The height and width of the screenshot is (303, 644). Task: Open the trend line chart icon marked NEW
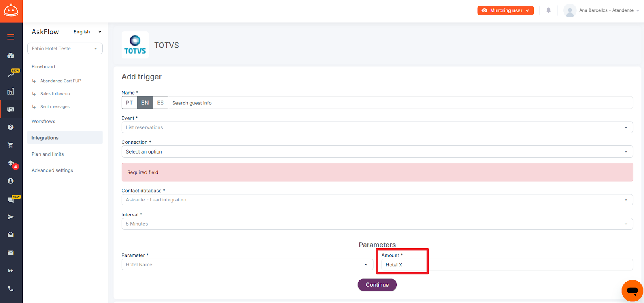[x=11, y=74]
